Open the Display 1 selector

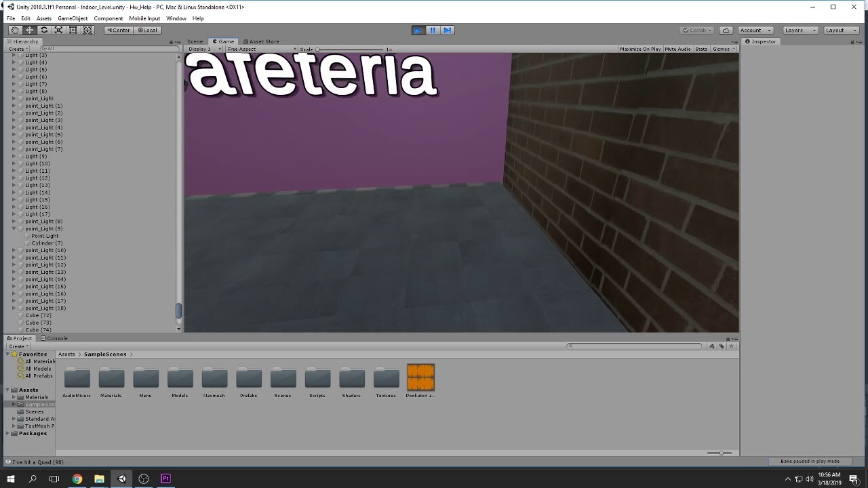[203, 49]
